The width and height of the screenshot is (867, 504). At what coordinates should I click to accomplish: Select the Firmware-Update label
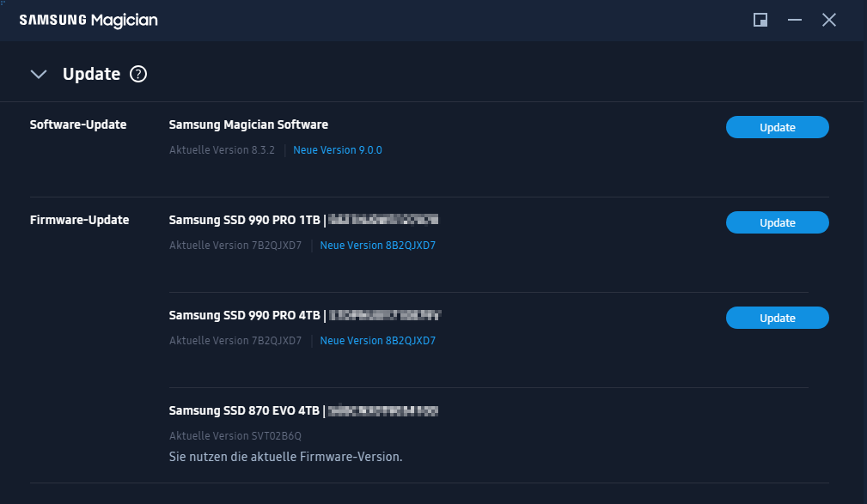tap(79, 220)
